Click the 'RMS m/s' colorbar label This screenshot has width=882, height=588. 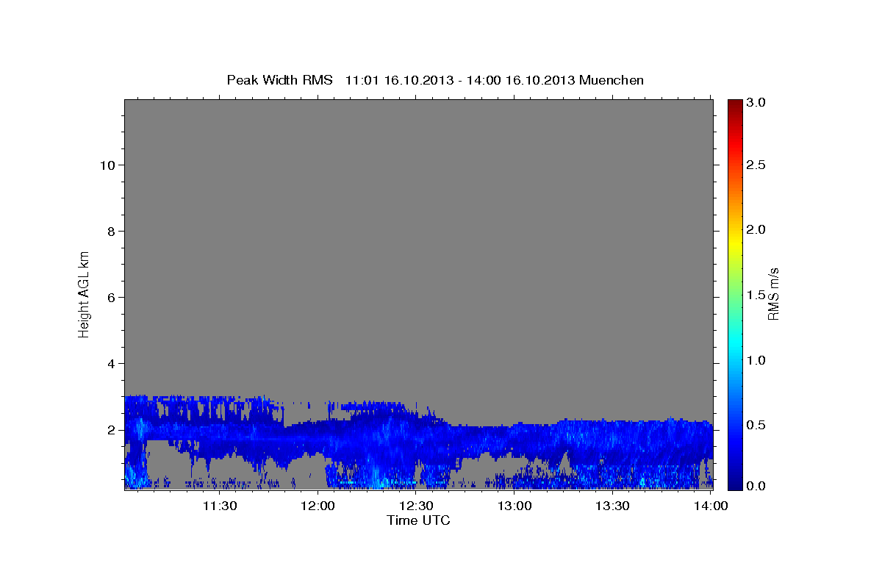[772, 293]
